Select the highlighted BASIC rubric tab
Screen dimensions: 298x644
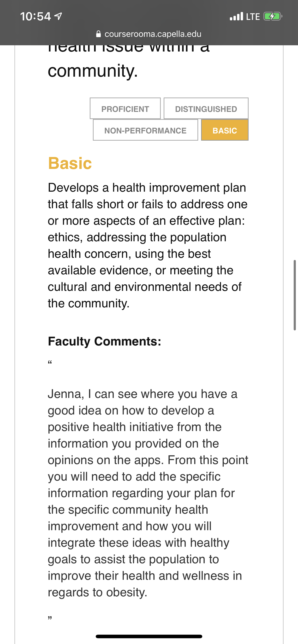point(225,130)
